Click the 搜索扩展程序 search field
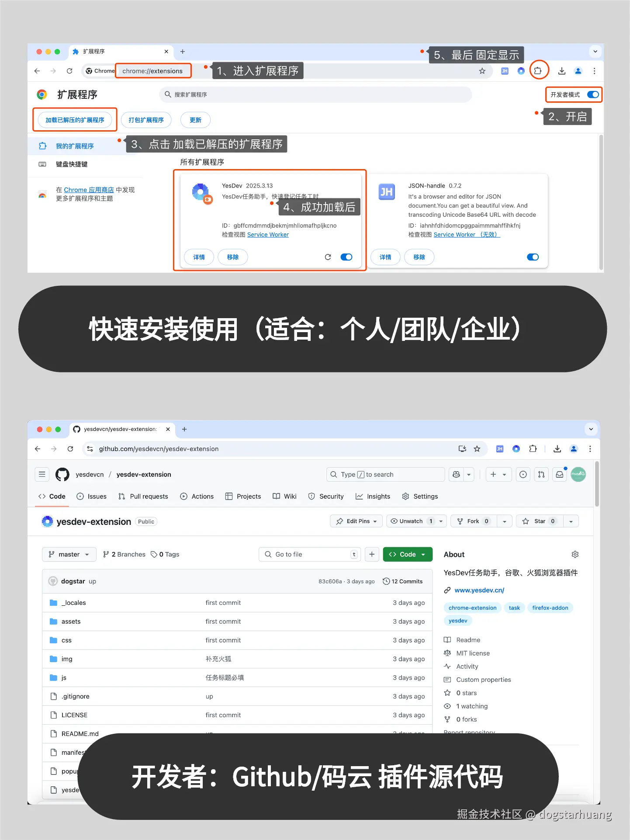Viewport: 630px width, 840px height. (x=315, y=94)
